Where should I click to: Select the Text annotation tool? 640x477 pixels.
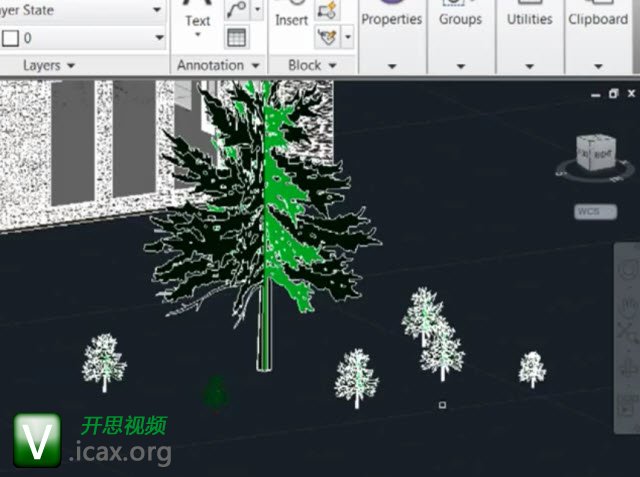point(198,19)
